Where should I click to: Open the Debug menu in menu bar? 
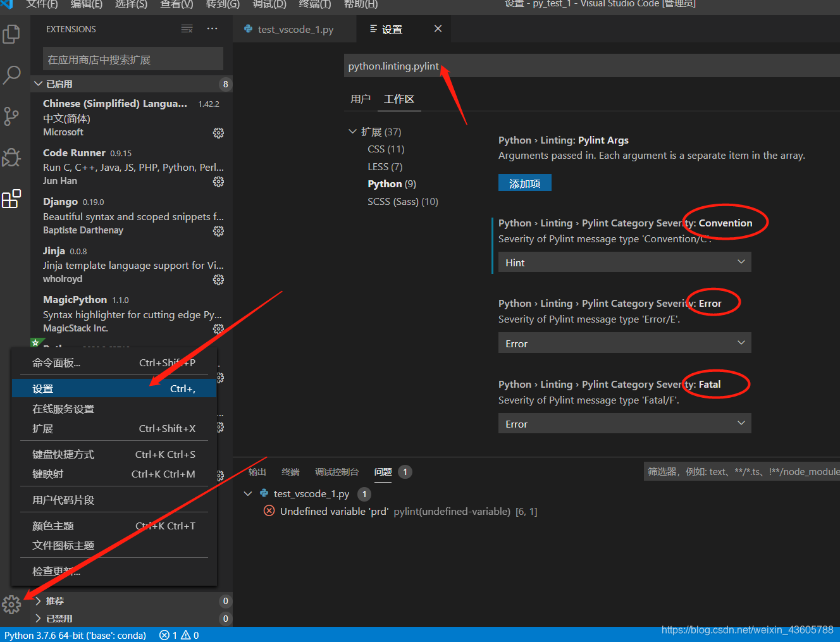(x=269, y=4)
